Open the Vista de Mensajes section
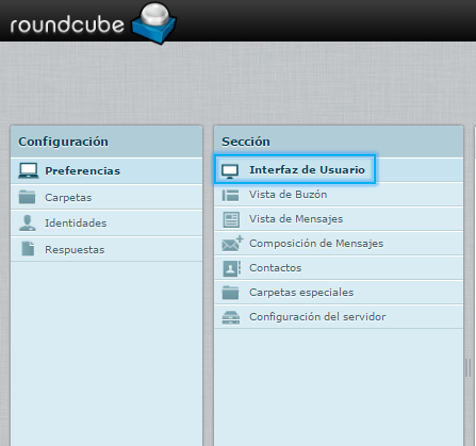Screen dimensions: 476x446 [x=339, y=219]
